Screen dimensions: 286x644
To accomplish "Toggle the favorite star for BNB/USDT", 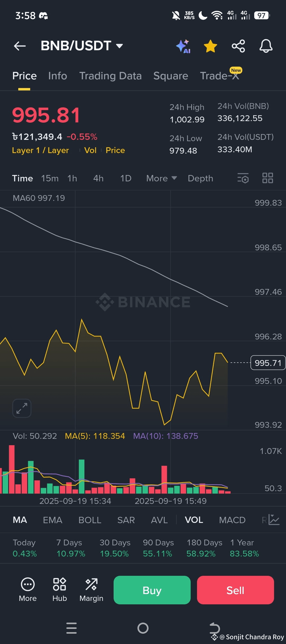I will (x=211, y=46).
